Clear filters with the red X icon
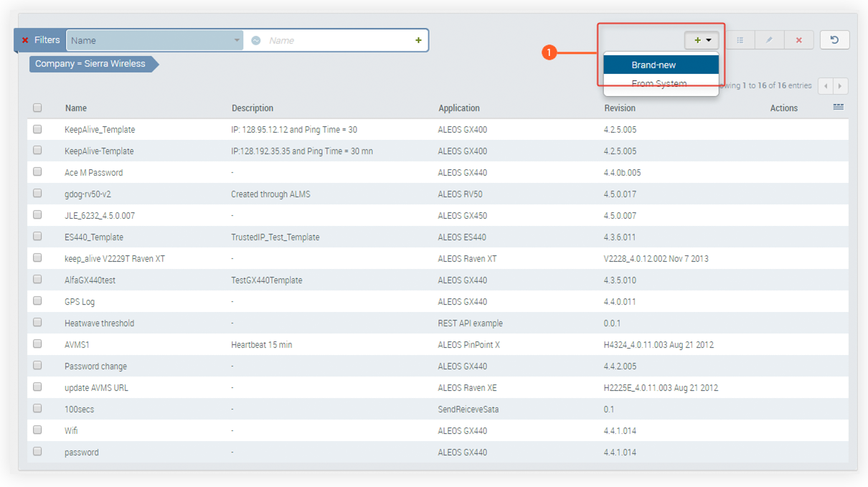The image size is (868, 487). tap(25, 40)
